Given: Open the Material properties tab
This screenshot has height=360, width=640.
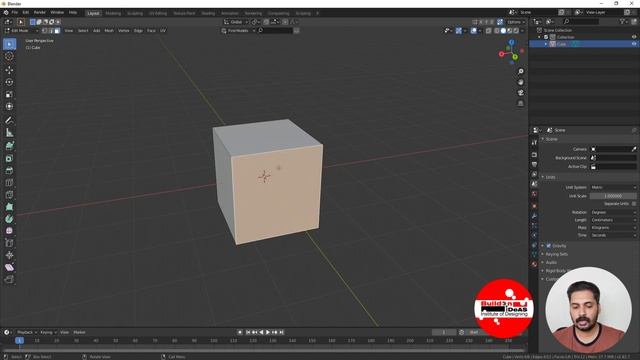Looking at the screenshot, I should tap(534, 264).
